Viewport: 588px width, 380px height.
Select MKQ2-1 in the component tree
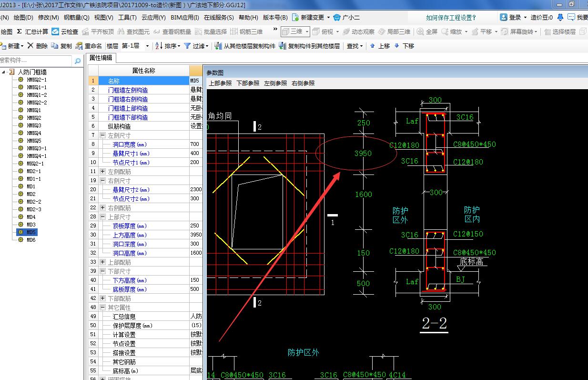35,164
